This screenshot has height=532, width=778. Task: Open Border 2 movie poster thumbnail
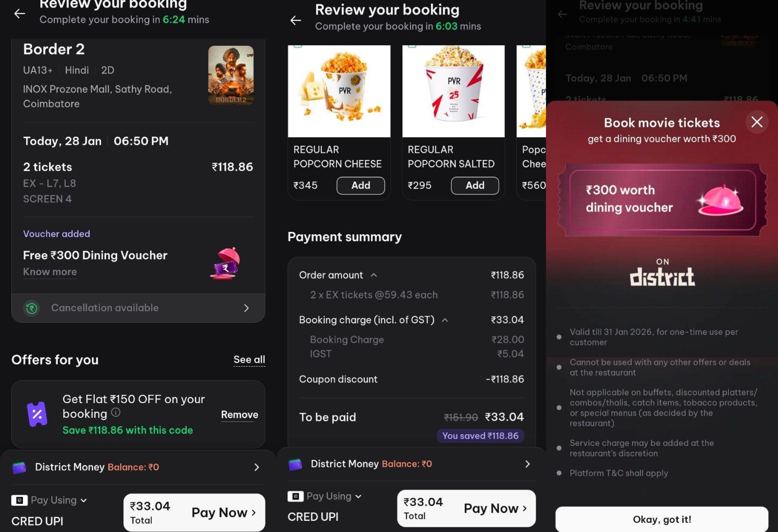pos(231,75)
